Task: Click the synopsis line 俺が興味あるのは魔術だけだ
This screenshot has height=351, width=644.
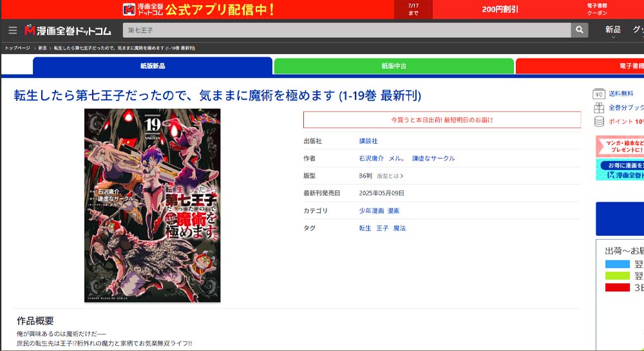Action: click(61, 334)
